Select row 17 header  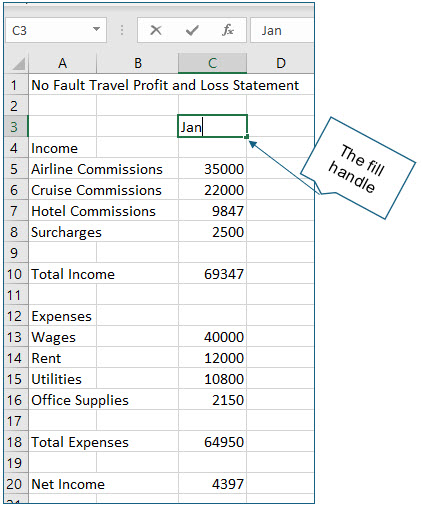click(x=16, y=421)
